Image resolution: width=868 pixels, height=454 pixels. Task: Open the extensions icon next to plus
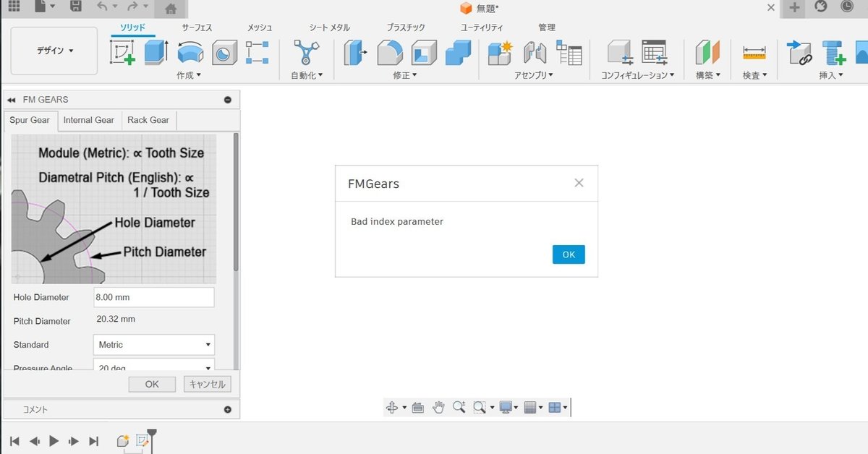820,7
